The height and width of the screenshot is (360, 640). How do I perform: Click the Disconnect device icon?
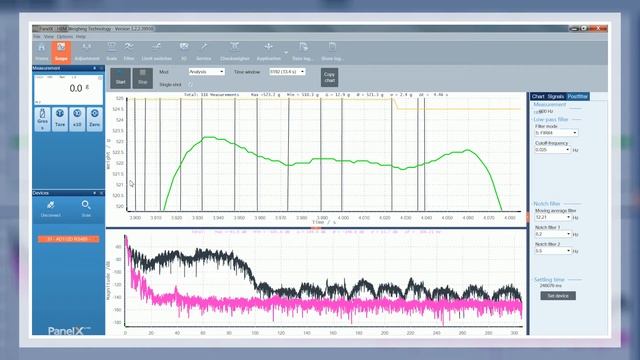coord(51,209)
